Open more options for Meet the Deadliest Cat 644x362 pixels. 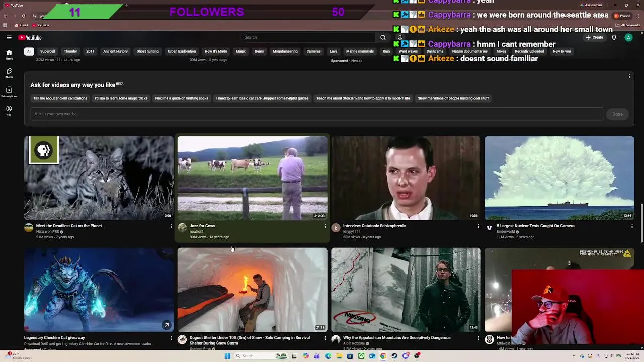click(x=171, y=226)
